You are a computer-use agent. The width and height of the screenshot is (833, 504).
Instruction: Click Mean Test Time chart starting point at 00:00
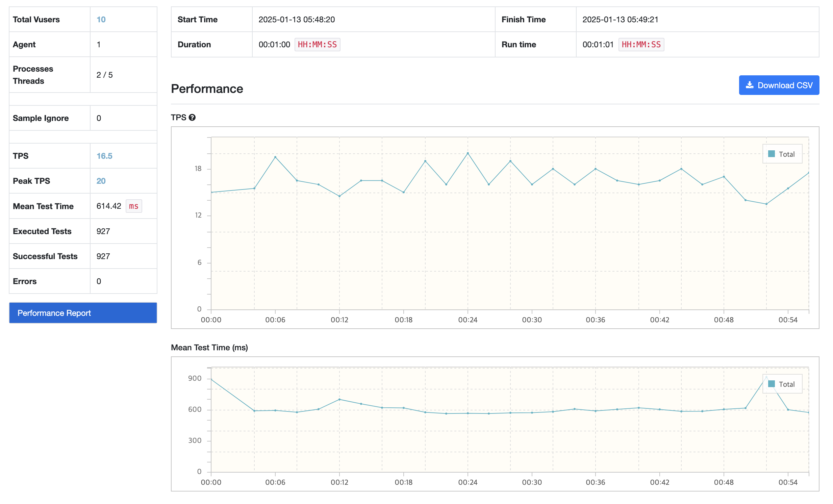(x=211, y=379)
